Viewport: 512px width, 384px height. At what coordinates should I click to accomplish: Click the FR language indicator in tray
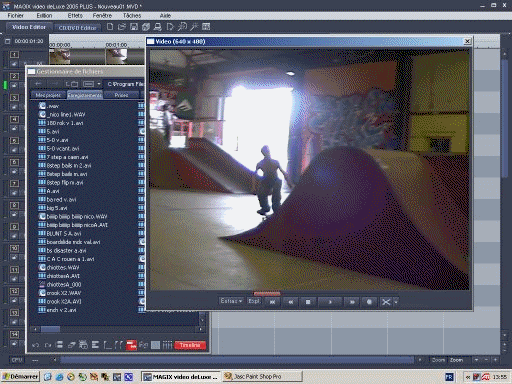pyautogui.click(x=449, y=377)
